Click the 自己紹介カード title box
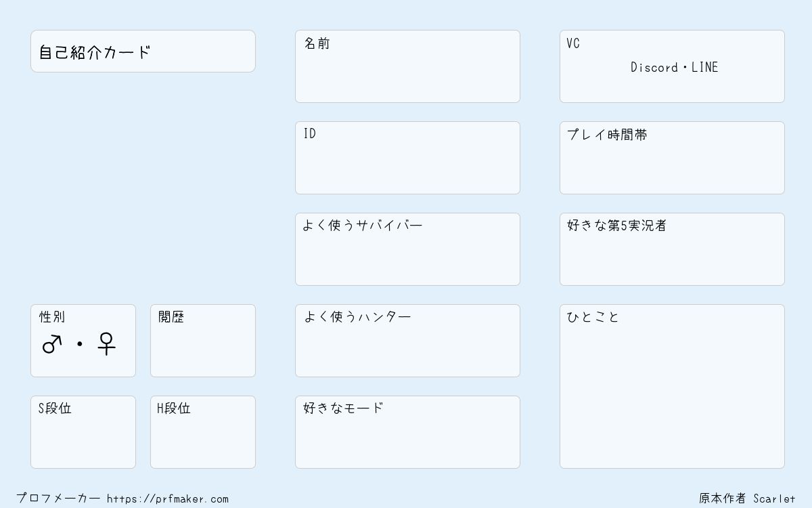812x508 pixels. tap(143, 51)
